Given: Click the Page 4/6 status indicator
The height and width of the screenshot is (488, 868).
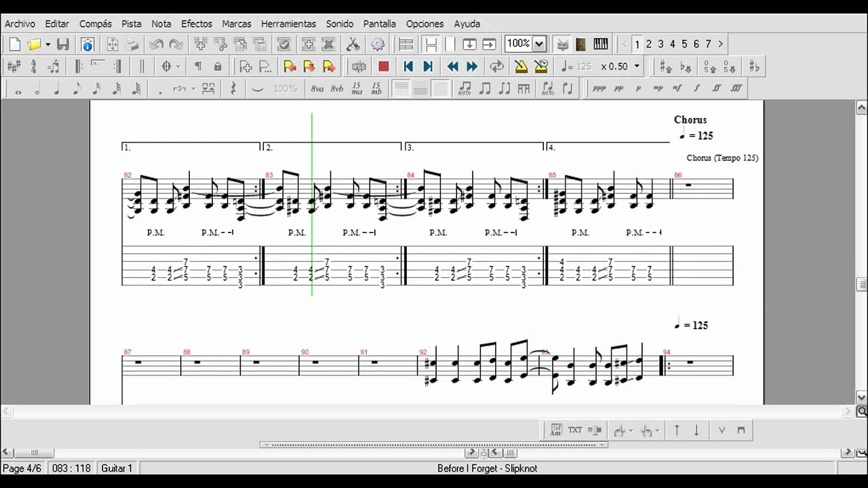Looking at the screenshot, I should point(22,468).
